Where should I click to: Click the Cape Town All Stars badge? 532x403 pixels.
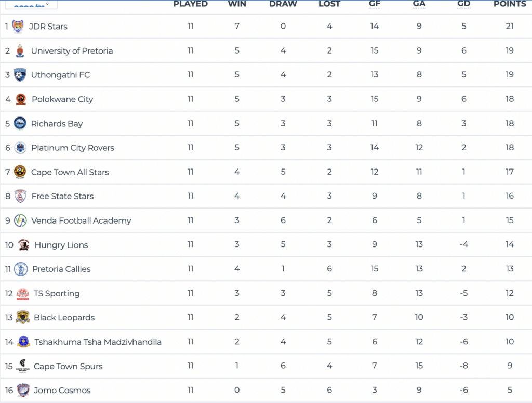coord(20,172)
